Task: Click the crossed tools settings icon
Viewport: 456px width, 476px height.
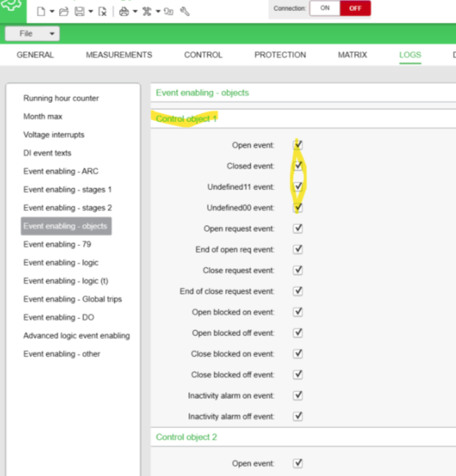Action: point(147,12)
